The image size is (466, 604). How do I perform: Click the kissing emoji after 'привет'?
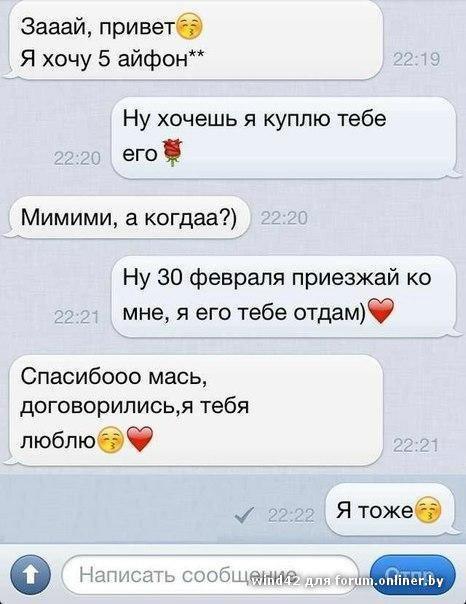click(189, 26)
